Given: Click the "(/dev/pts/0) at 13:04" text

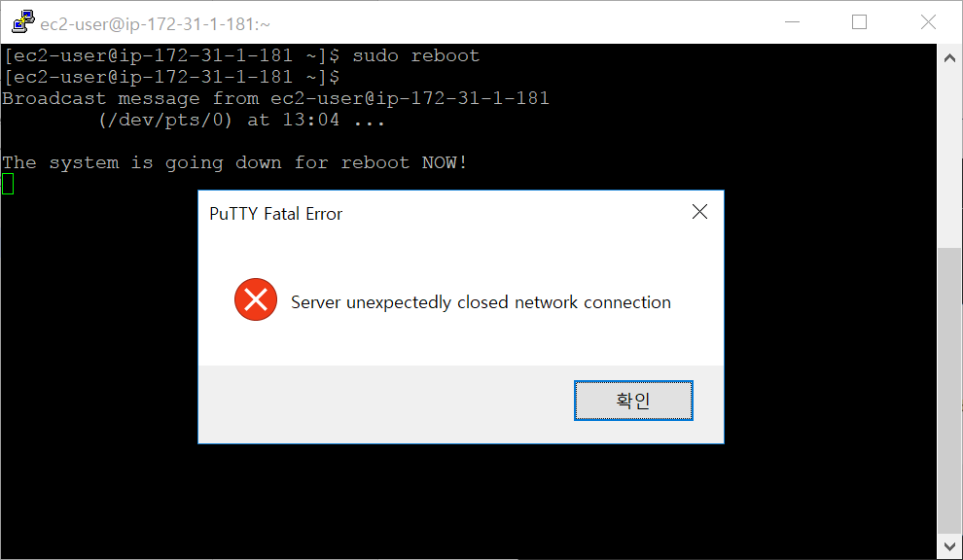Looking at the screenshot, I should pos(219,121).
